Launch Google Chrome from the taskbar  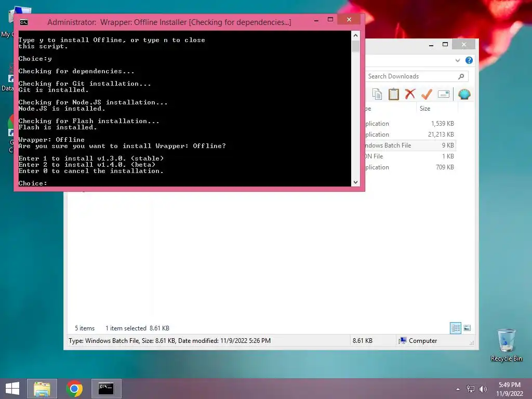[x=74, y=389]
